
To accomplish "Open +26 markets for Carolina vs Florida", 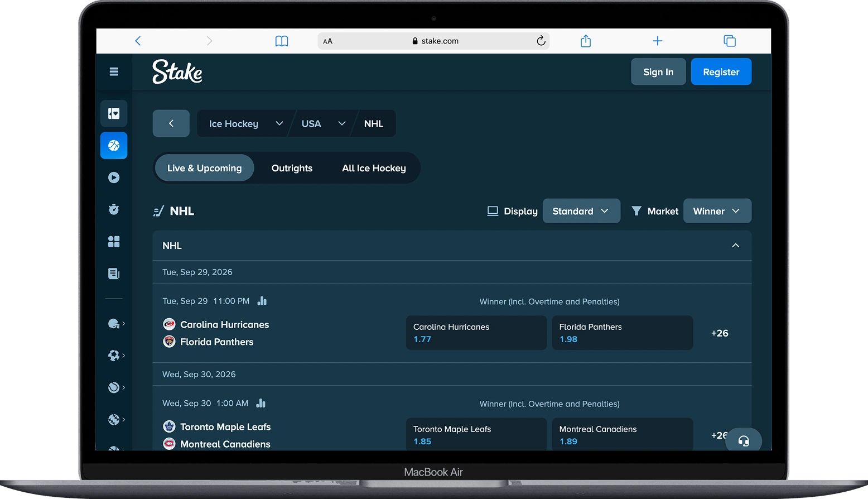I will 720,333.
